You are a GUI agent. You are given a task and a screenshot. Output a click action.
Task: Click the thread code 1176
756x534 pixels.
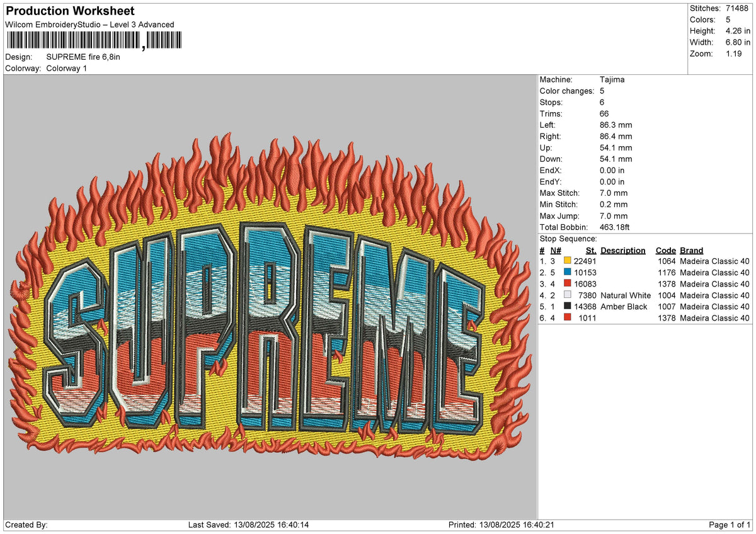click(x=667, y=273)
